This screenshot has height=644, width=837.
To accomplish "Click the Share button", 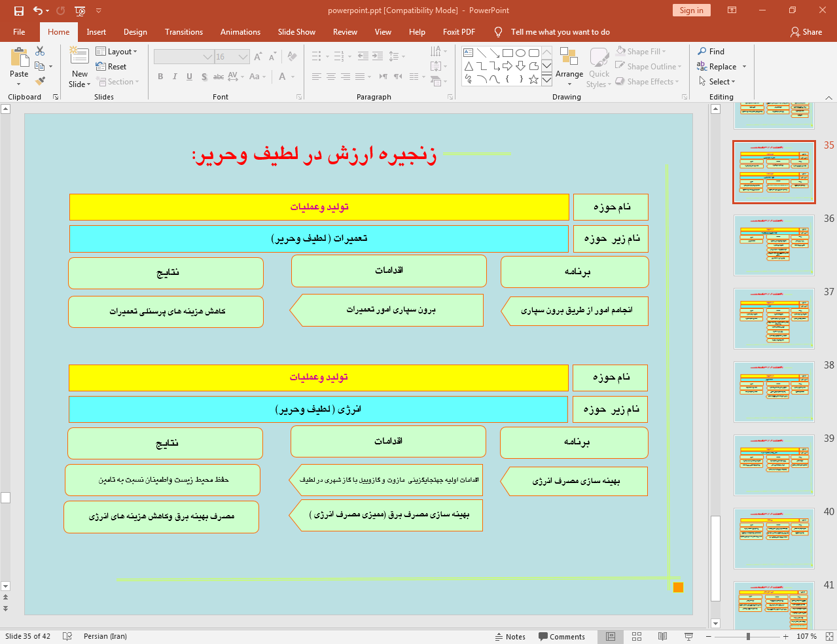I will (806, 31).
